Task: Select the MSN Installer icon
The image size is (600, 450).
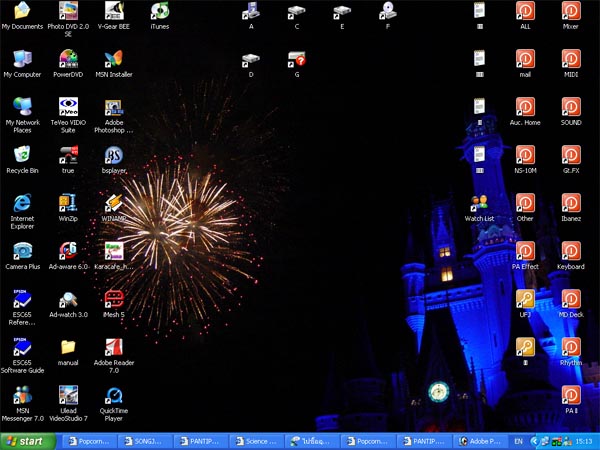Action: pos(114,59)
